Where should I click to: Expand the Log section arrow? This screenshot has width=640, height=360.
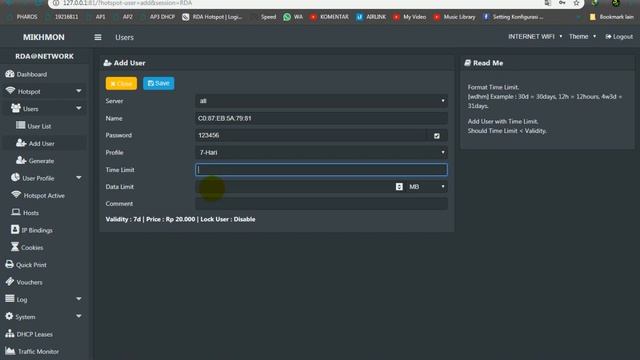79,299
